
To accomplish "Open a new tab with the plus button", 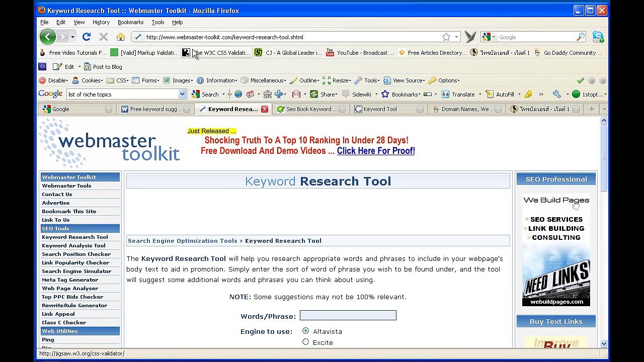I will click(x=592, y=109).
